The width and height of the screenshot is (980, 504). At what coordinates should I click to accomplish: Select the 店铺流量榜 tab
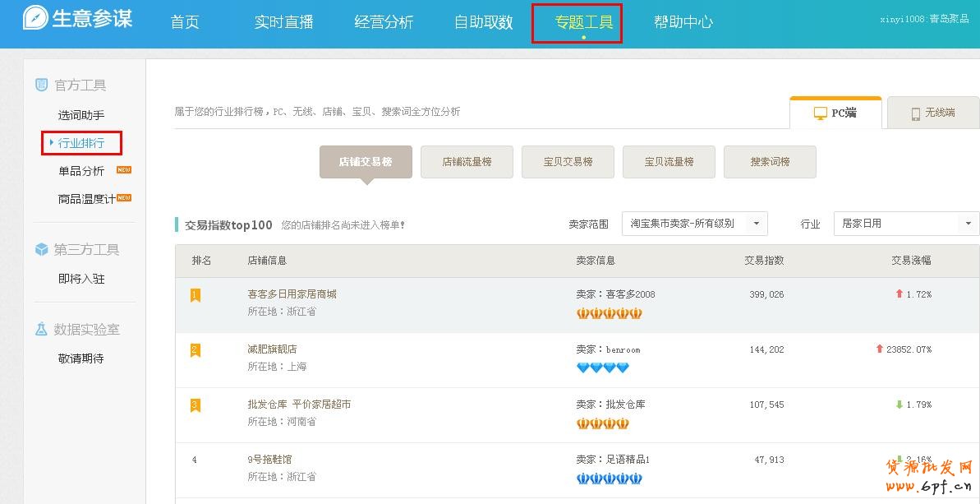coord(467,162)
